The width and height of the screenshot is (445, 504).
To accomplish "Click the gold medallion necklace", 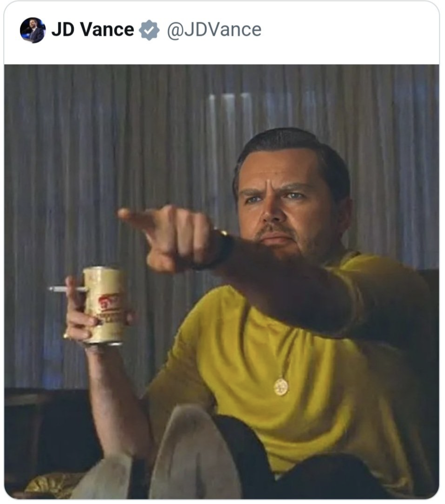I will 281,387.
